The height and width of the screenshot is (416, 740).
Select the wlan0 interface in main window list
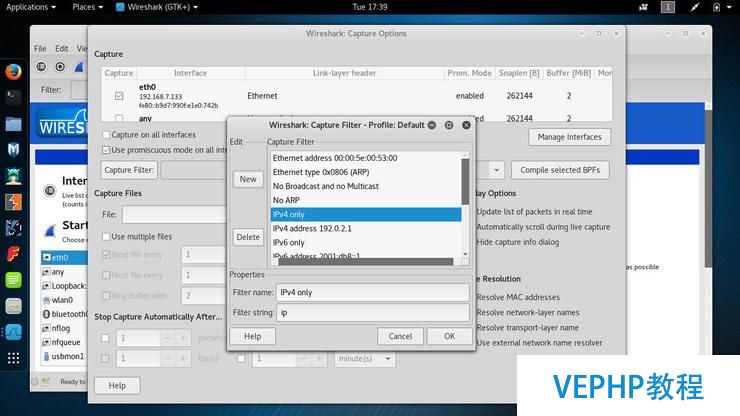coord(64,300)
